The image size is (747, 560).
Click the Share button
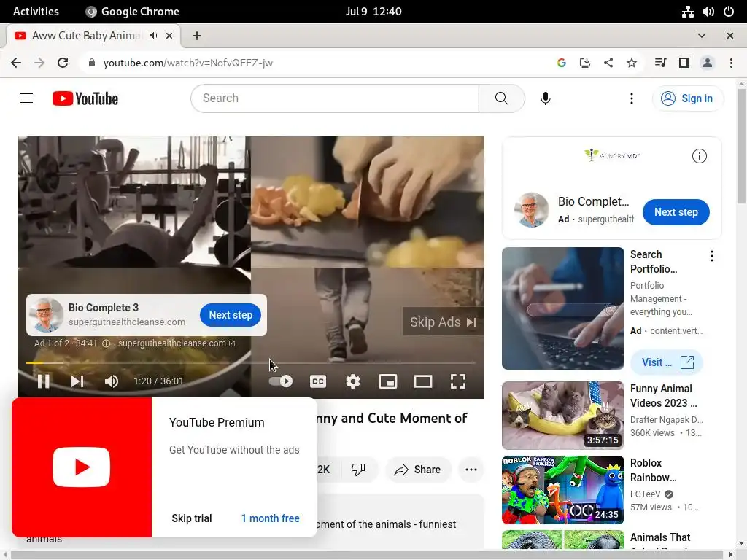tap(417, 470)
